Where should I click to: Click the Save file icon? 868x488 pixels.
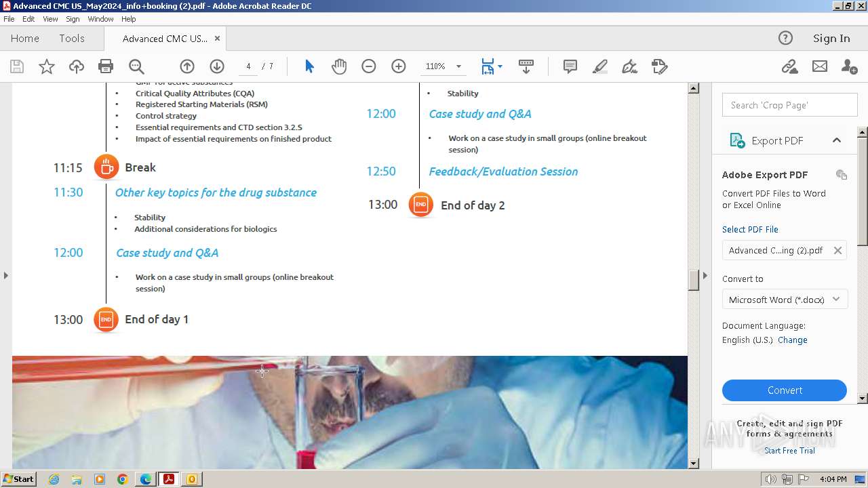point(17,66)
